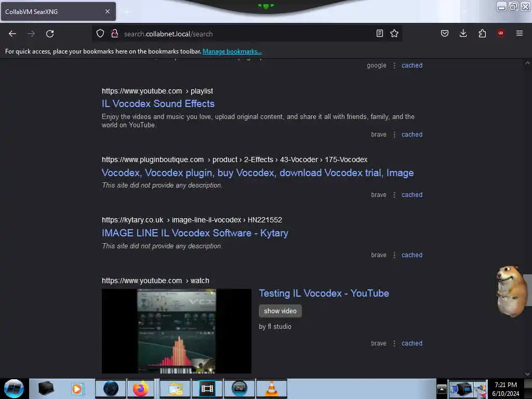532x399 pixels.
Task: Open cached link of the google result
Action: coord(412,65)
